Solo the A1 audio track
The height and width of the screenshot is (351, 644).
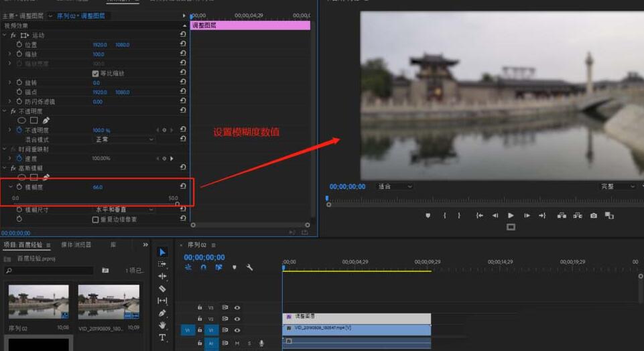click(249, 343)
